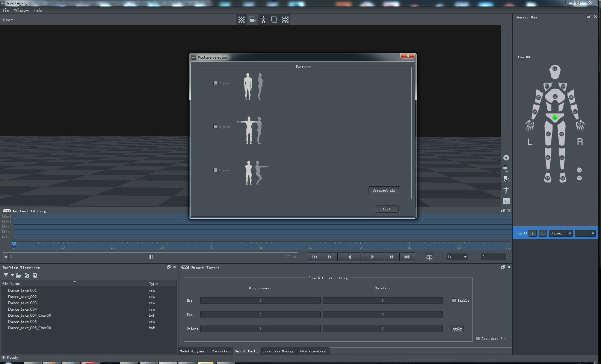601x364 pixels.
Task: Click the current frame input field
Action: point(493,257)
